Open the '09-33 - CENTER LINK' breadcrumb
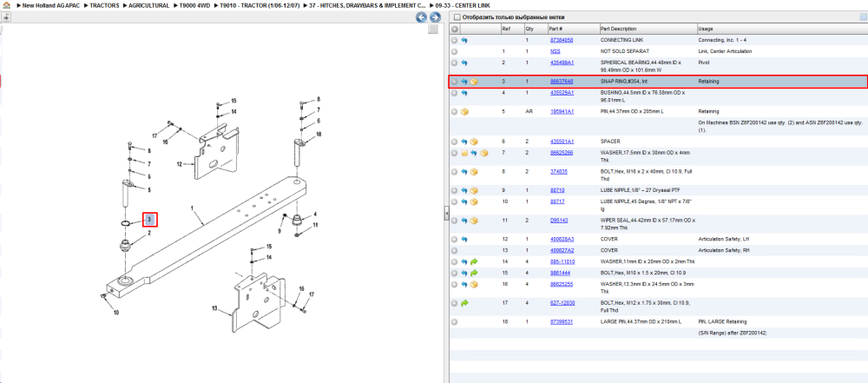The width and height of the screenshot is (868, 383). coord(463,5)
